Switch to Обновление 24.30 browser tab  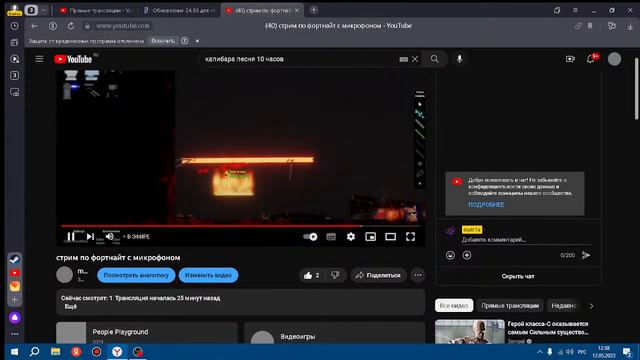point(180,10)
